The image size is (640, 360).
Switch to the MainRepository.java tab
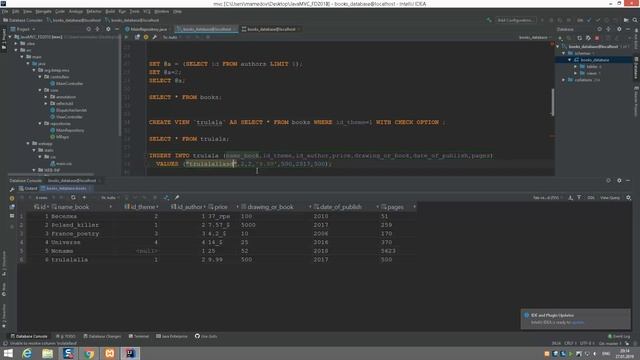(x=146, y=29)
